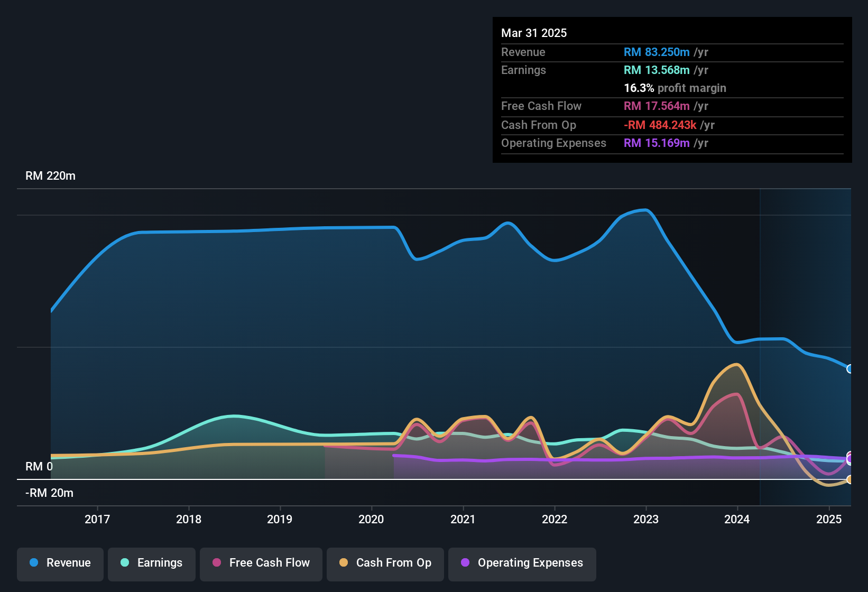This screenshot has height=592, width=868.
Task: Click the Free Cash Flow label in tooltip
Action: tap(541, 106)
